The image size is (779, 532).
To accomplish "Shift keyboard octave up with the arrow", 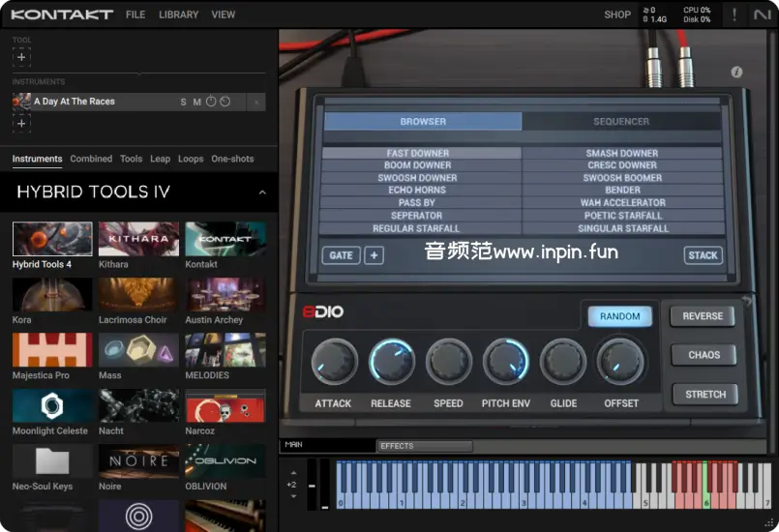I will (293, 473).
